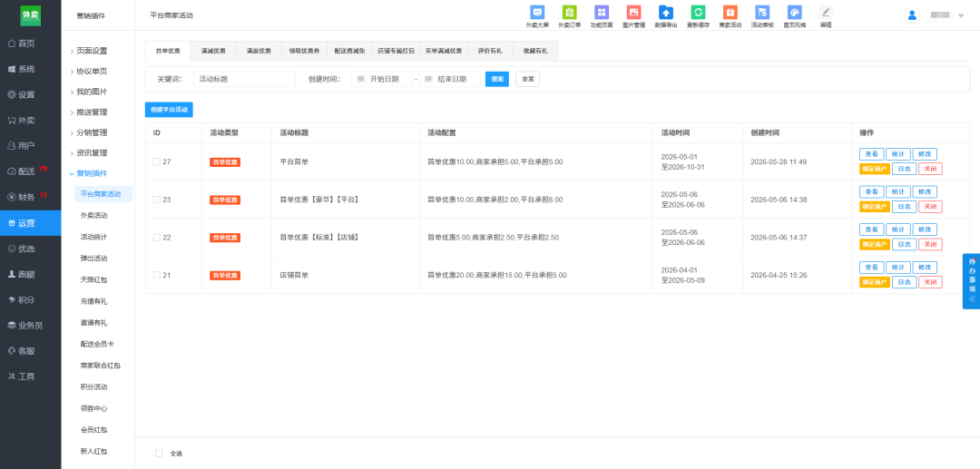Click the 更新缓存 refresh icon
Screen dimensions: 980x469
(698, 12)
